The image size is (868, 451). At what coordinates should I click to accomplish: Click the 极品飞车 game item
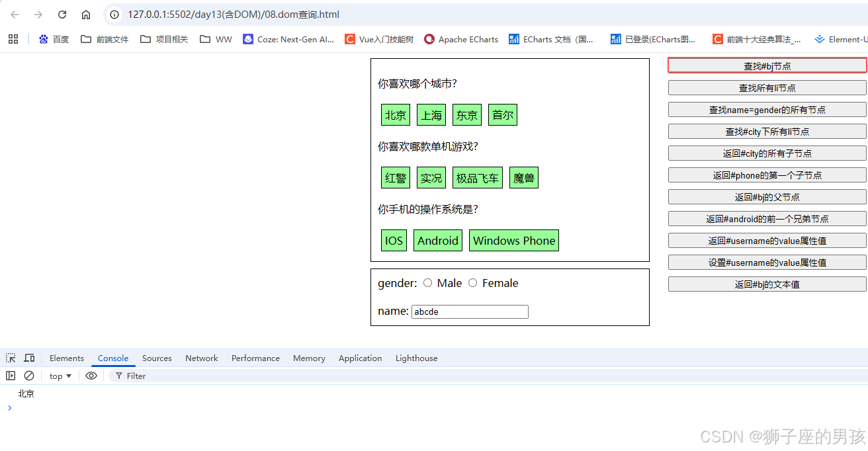click(x=478, y=177)
